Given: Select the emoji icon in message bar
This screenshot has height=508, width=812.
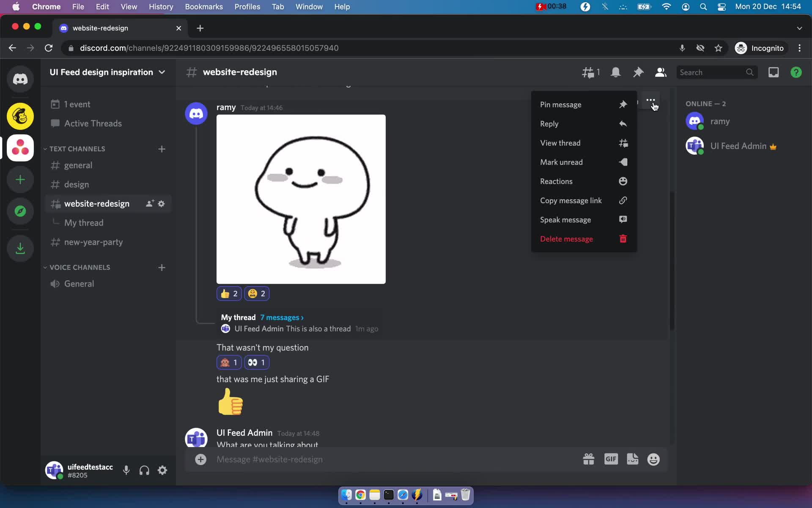Looking at the screenshot, I should [653, 459].
